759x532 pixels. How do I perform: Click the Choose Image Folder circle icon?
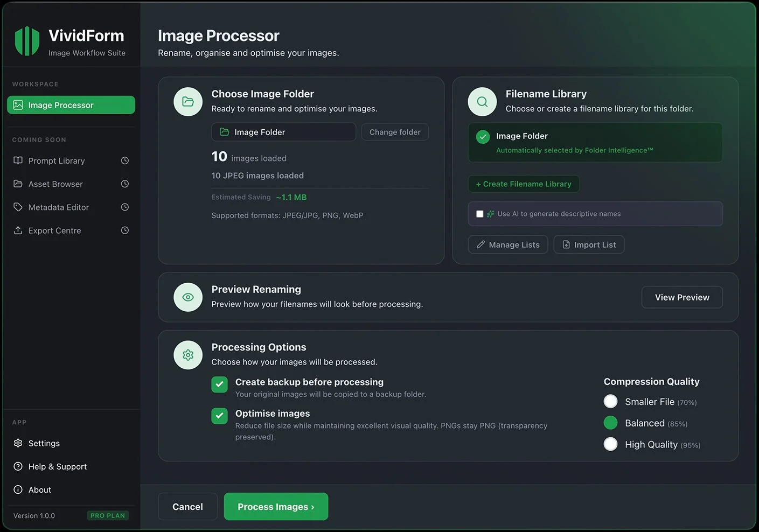(188, 101)
